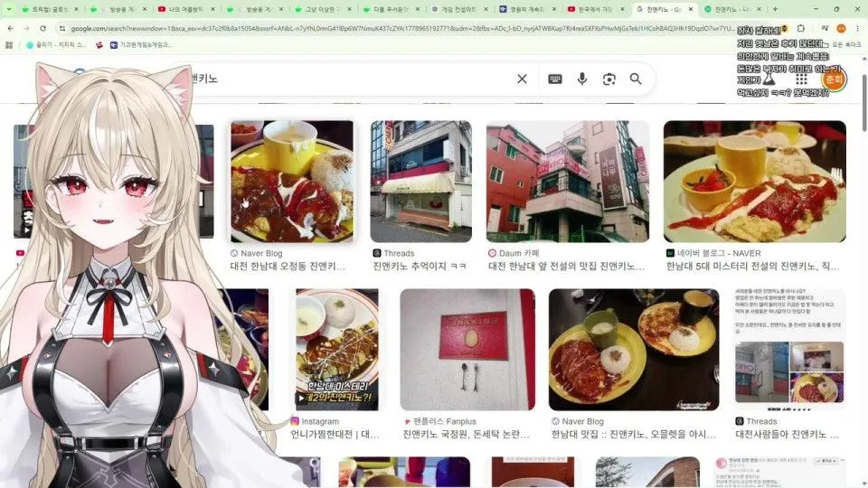Image resolution: width=868 pixels, height=488 pixels.
Task: Open the on-screen keyboard input tool
Action: [554, 80]
